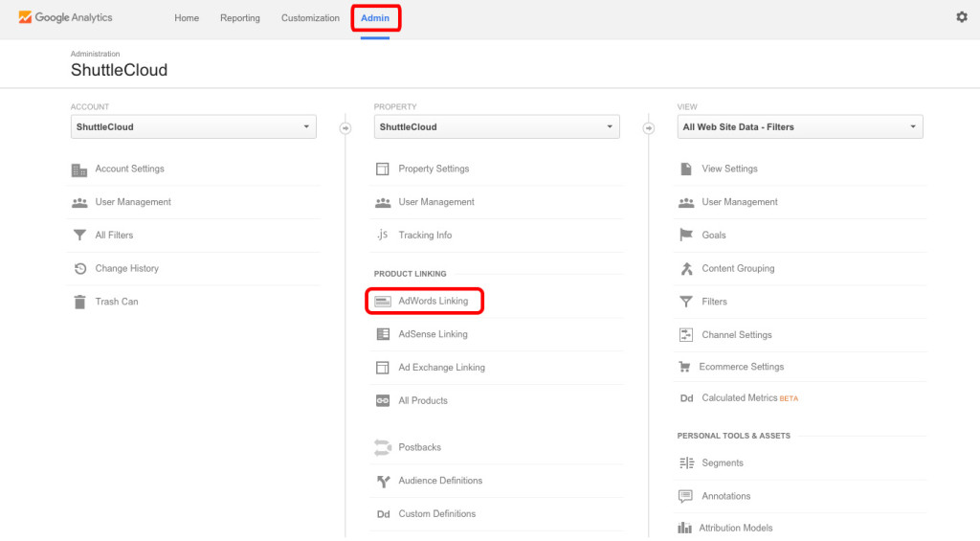Image resolution: width=980 pixels, height=541 pixels.
Task: Click the Change History clock icon
Action: (80, 268)
